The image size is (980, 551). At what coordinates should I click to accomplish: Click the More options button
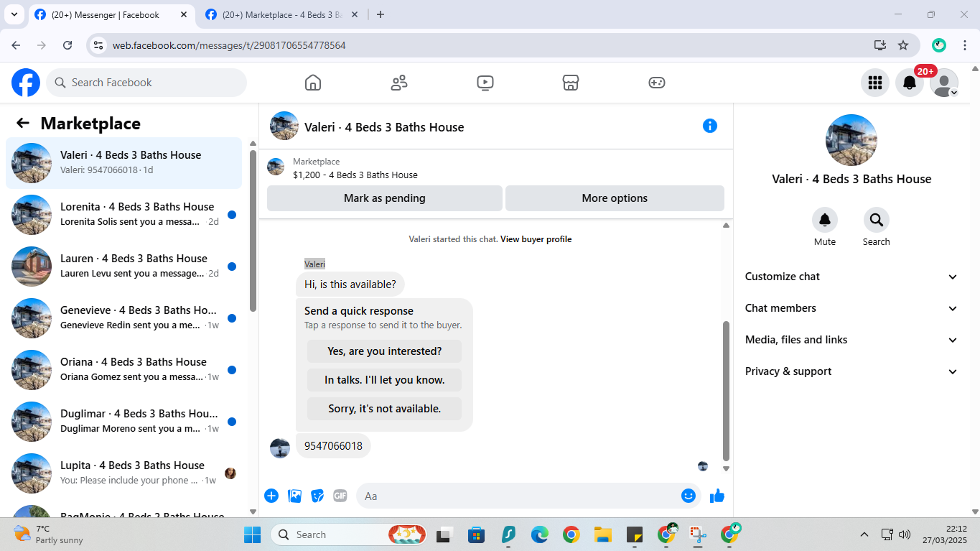point(615,198)
